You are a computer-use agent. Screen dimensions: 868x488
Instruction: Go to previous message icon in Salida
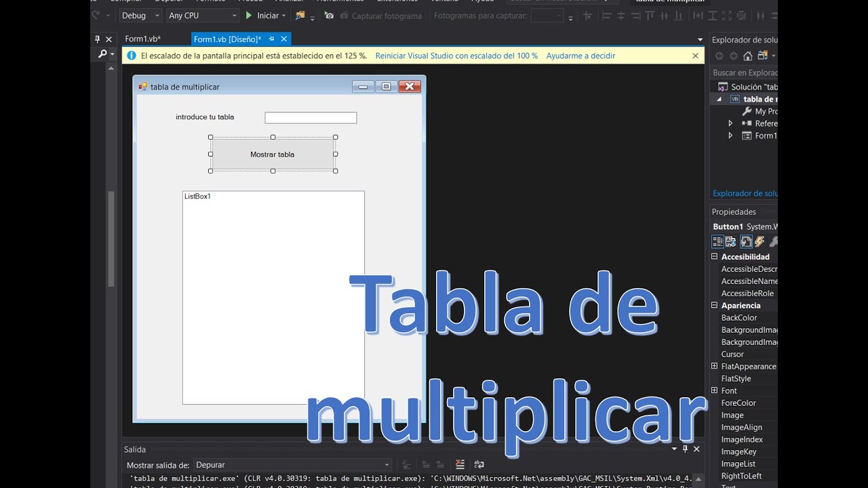pyautogui.click(x=426, y=464)
